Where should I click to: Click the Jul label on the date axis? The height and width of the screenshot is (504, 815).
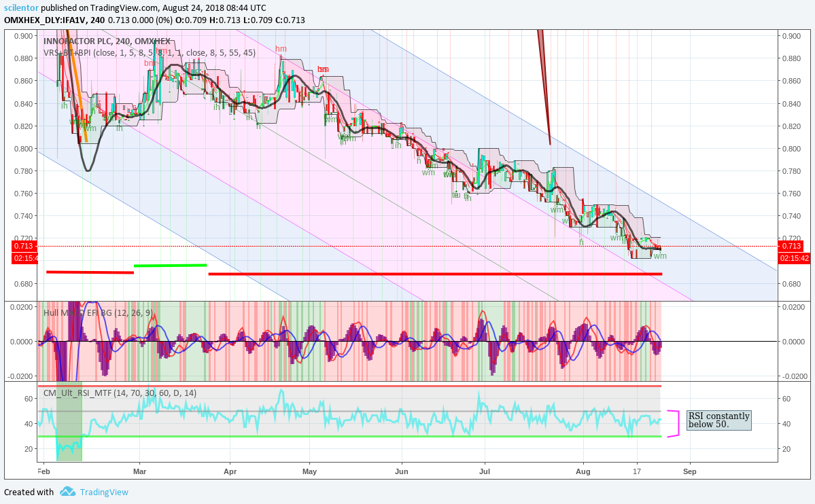(x=485, y=471)
